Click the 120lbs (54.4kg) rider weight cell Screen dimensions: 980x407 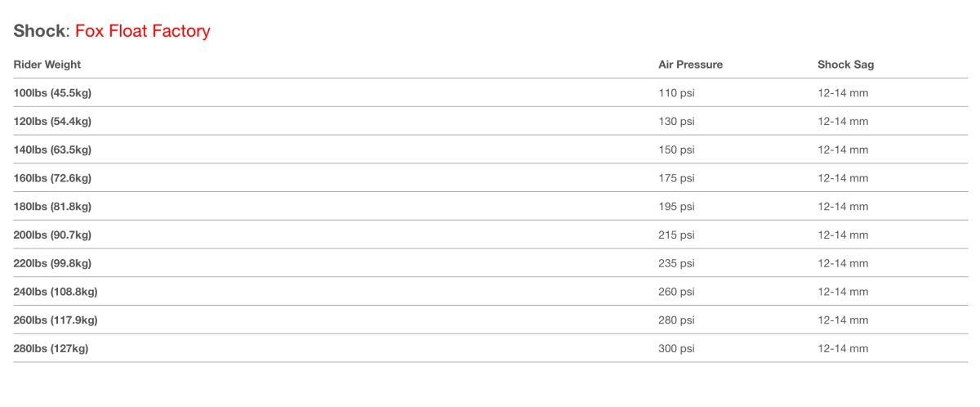52,122
